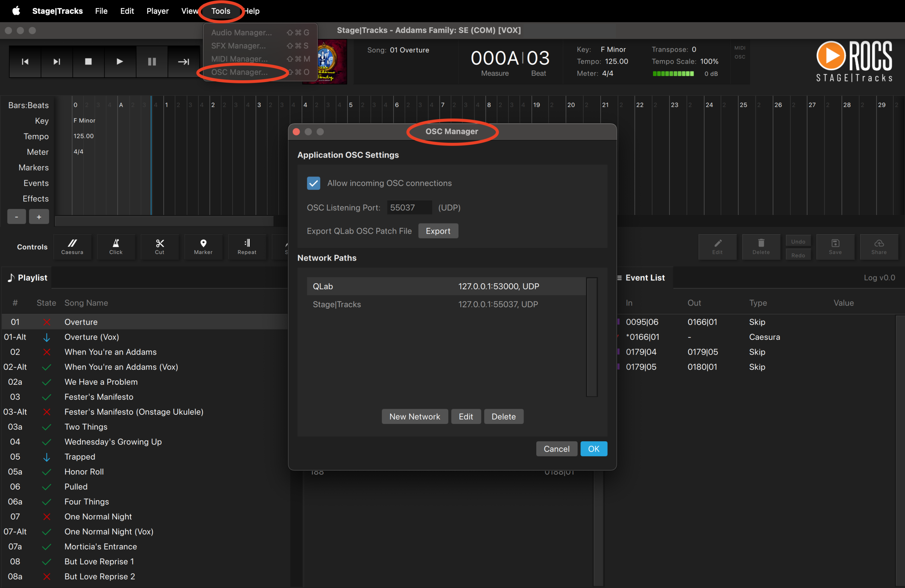
Task: Choose SFX Manager from Tools menu
Action: [260, 46]
